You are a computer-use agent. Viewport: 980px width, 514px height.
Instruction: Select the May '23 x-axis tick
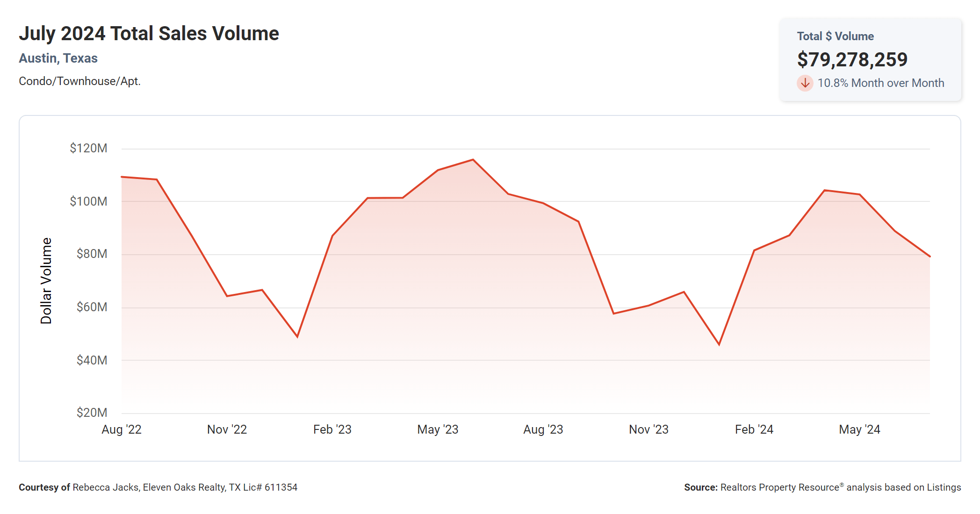coord(438,429)
